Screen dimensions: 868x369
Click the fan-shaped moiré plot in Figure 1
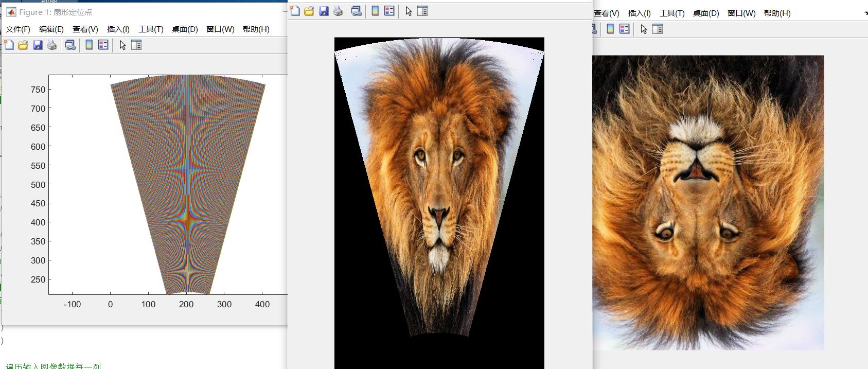[188, 184]
